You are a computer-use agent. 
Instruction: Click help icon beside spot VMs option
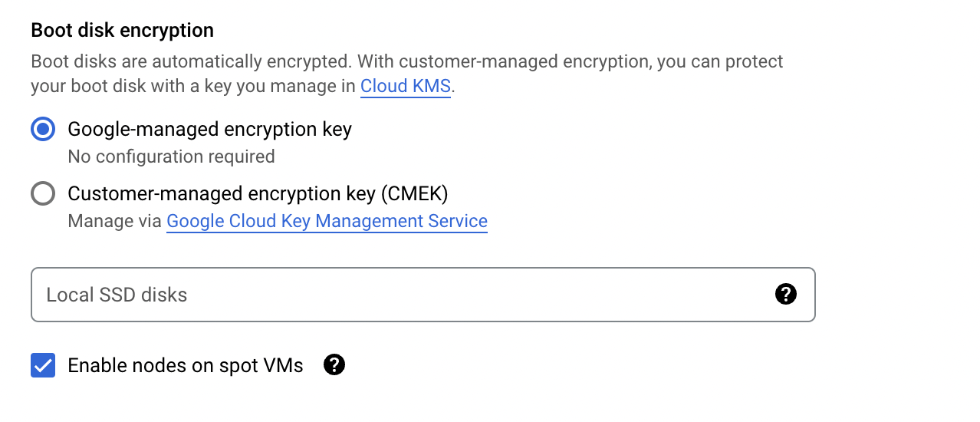(334, 365)
